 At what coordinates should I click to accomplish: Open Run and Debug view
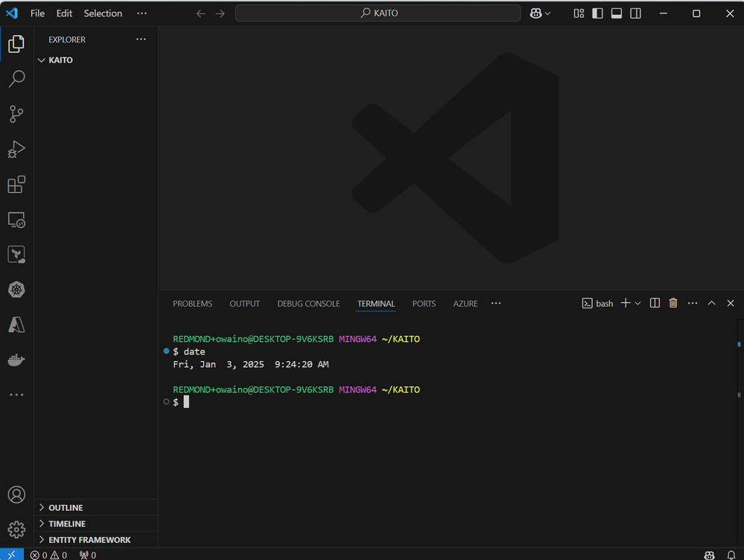(16, 149)
